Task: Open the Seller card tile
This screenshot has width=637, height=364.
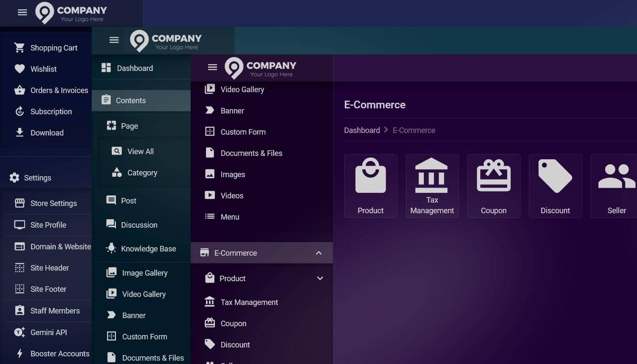Action: (614, 186)
